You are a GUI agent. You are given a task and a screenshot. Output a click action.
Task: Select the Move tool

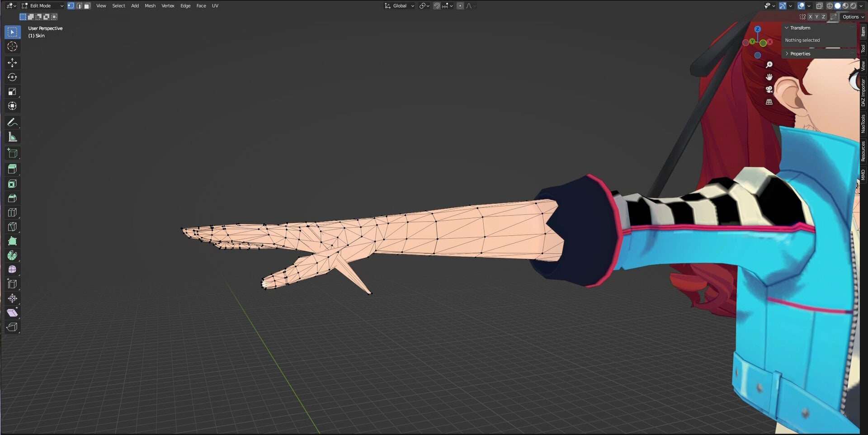click(12, 62)
